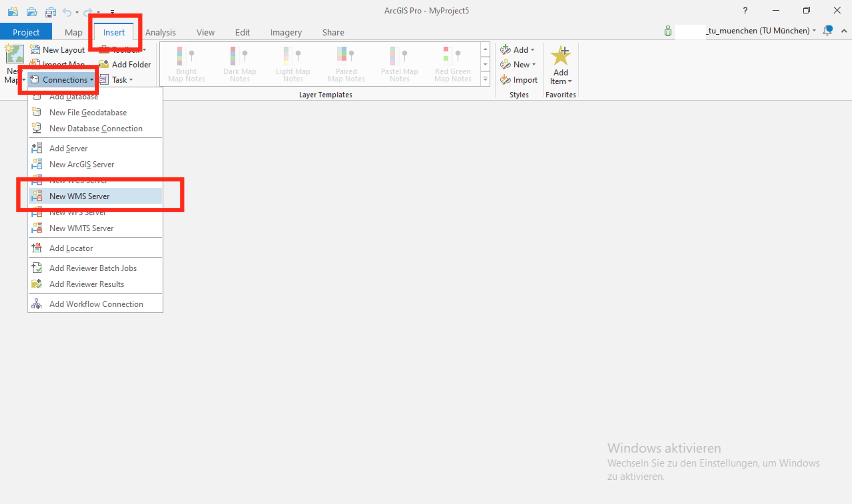852x504 pixels.
Task: Expand the Layer Templates gallery
Action: pyautogui.click(x=485, y=79)
